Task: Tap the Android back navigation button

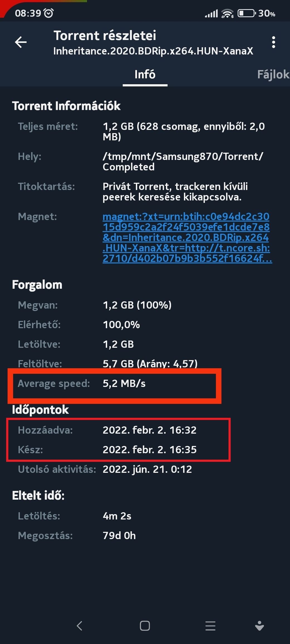Action: point(80,626)
